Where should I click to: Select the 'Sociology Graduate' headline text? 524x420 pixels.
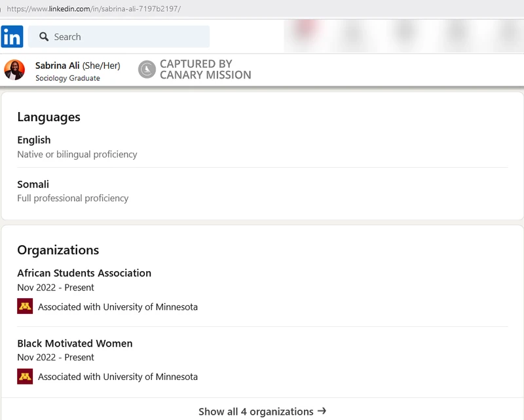tap(67, 78)
